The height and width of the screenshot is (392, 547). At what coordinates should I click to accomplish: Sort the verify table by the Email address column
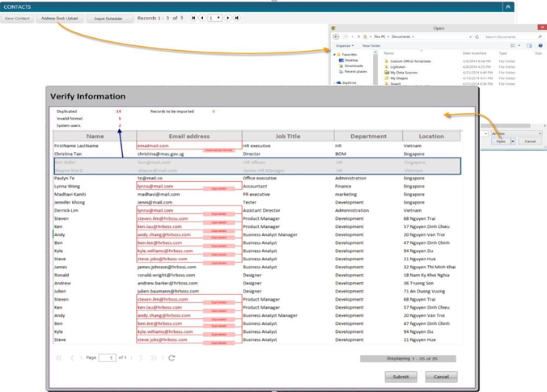tap(189, 137)
